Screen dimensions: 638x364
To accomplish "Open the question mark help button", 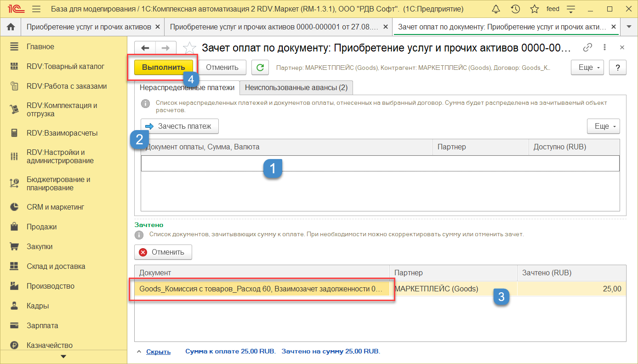I will click(618, 68).
